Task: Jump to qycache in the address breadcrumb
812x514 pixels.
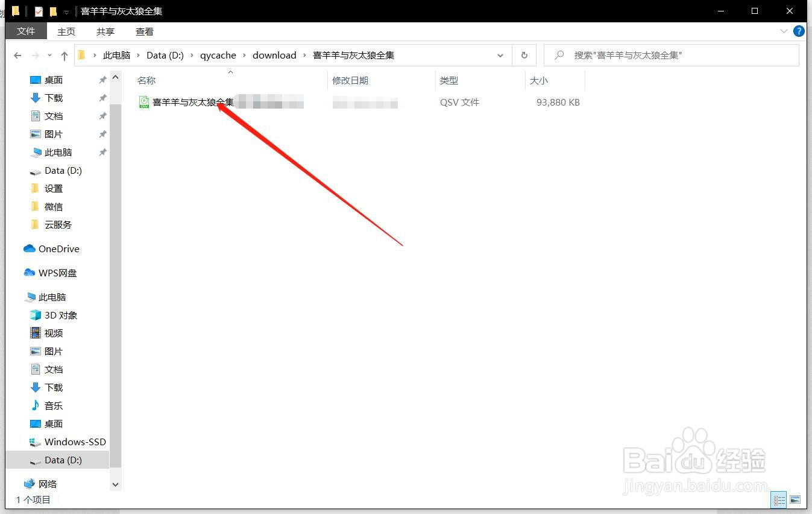Action: tap(218, 56)
